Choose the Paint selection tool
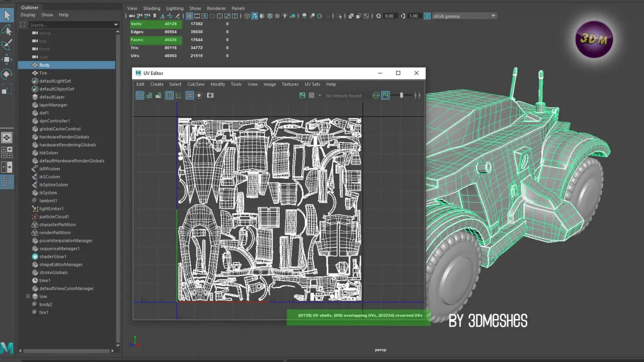This screenshot has width=644, height=362. coord(7,45)
